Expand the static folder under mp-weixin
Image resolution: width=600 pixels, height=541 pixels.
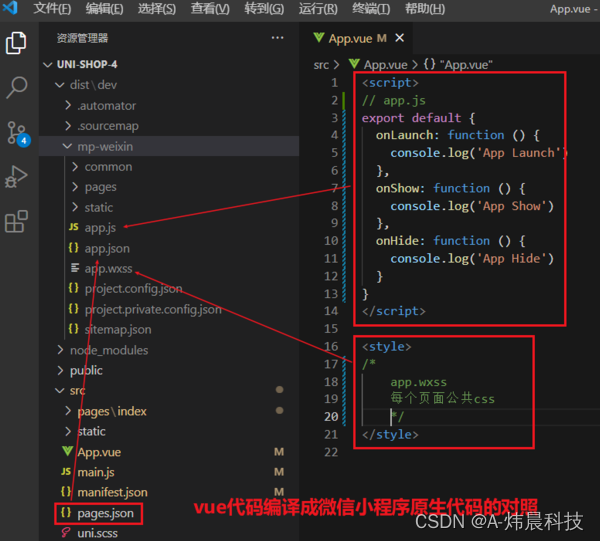pos(75,207)
